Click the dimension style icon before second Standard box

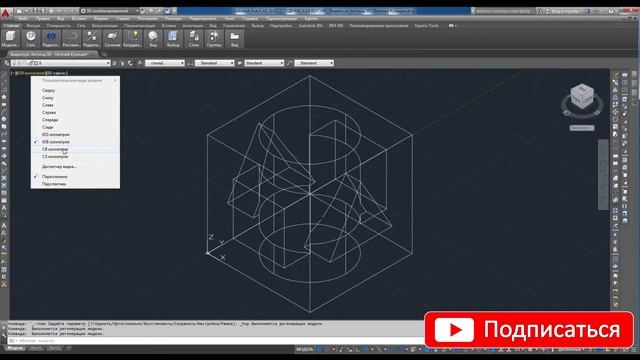tap(240, 63)
